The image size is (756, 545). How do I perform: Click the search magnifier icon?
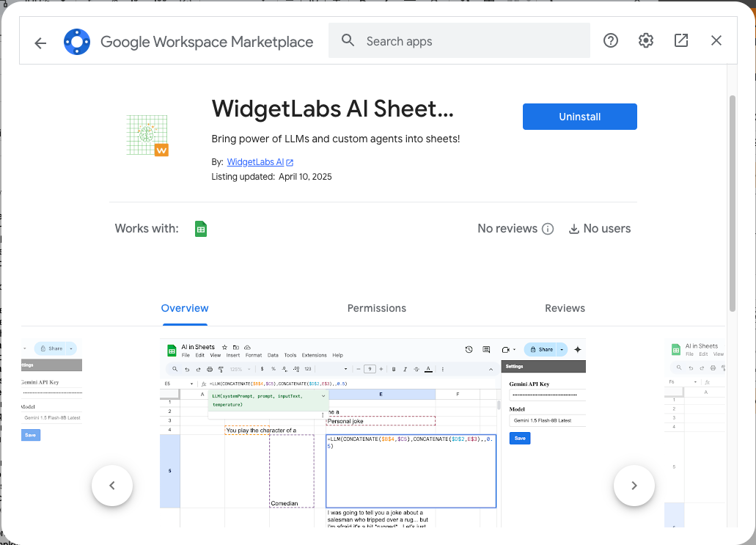348,40
